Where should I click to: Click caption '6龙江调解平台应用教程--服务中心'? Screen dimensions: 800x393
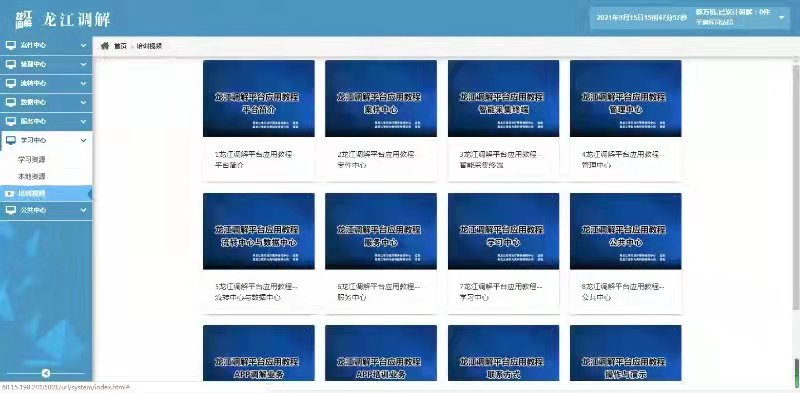tap(379, 292)
